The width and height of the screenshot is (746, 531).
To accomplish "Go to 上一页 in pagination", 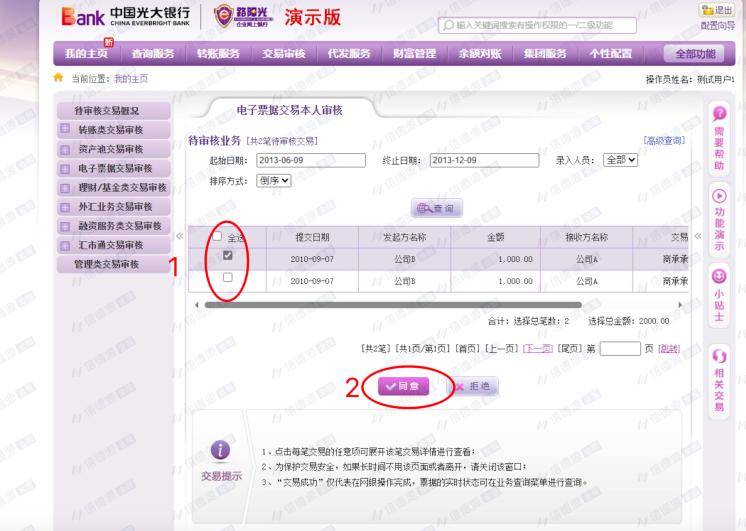I will (501, 349).
